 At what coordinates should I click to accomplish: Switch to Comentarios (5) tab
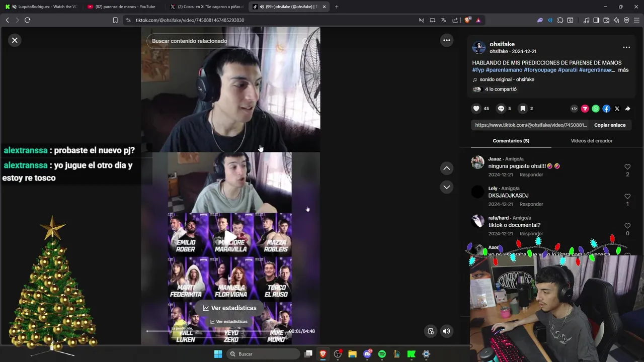[511, 141]
